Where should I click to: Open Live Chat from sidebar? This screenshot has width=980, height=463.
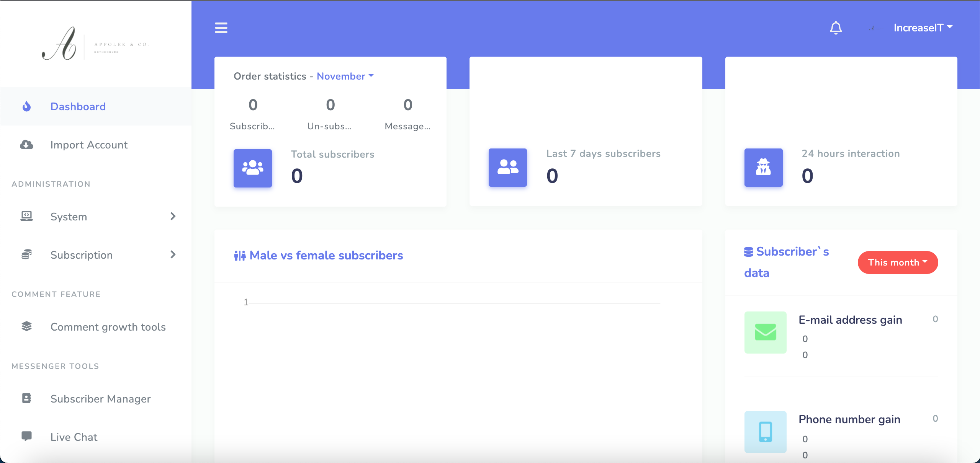[74, 437]
